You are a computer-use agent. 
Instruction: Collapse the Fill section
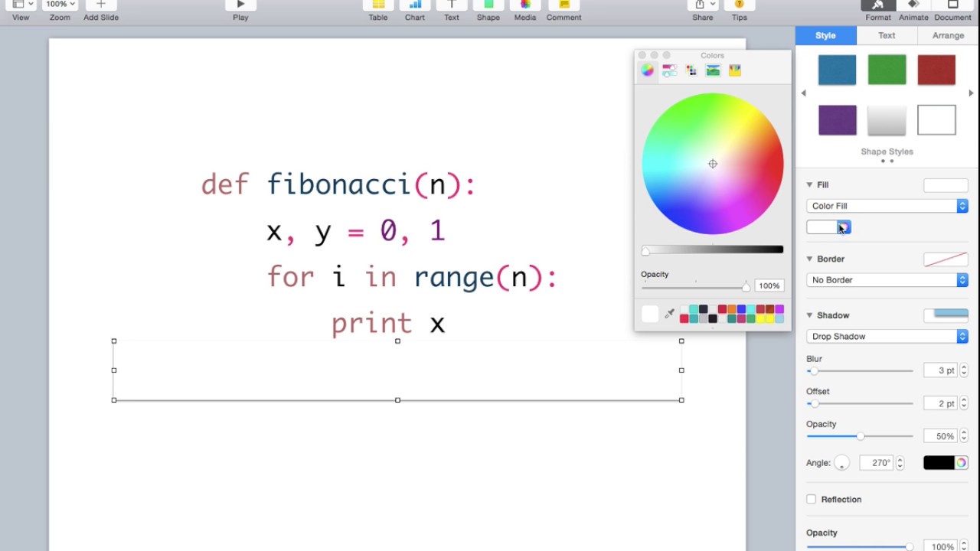pyautogui.click(x=809, y=184)
